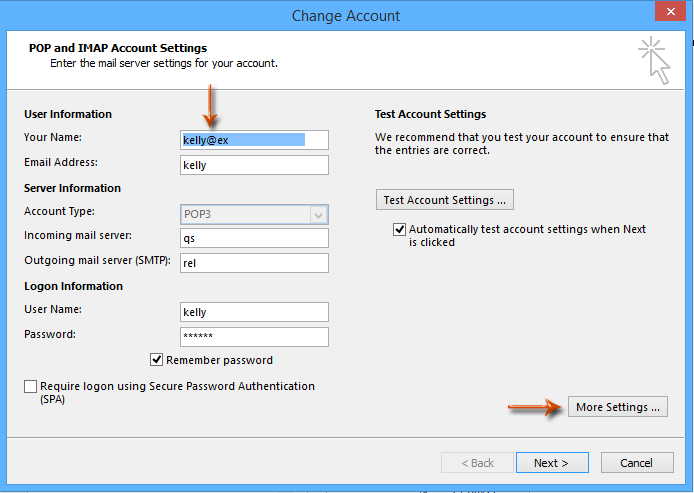Viewport: 694px width, 493px height.
Task: Click the Change Account title bar
Action: coord(346,16)
